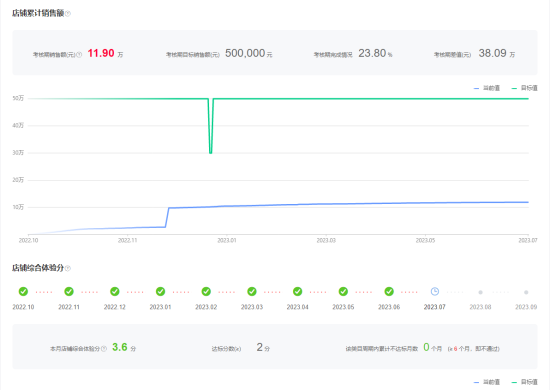This screenshot has width=550, height=390.
Task: Click the 2023.02 month label in the timeline
Action: pos(206,307)
